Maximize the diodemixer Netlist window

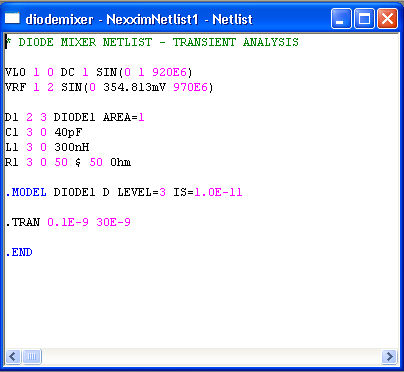tap(364, 19)
